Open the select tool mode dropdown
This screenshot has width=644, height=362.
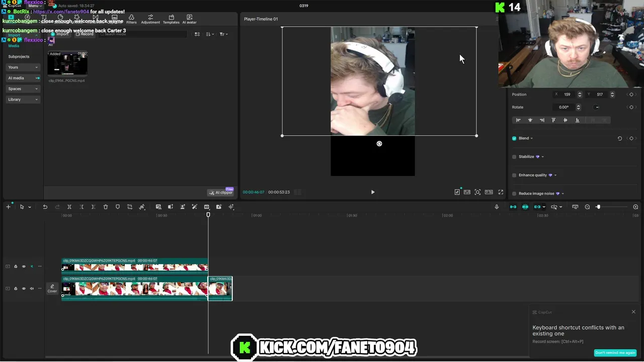(x=29, y=207)
